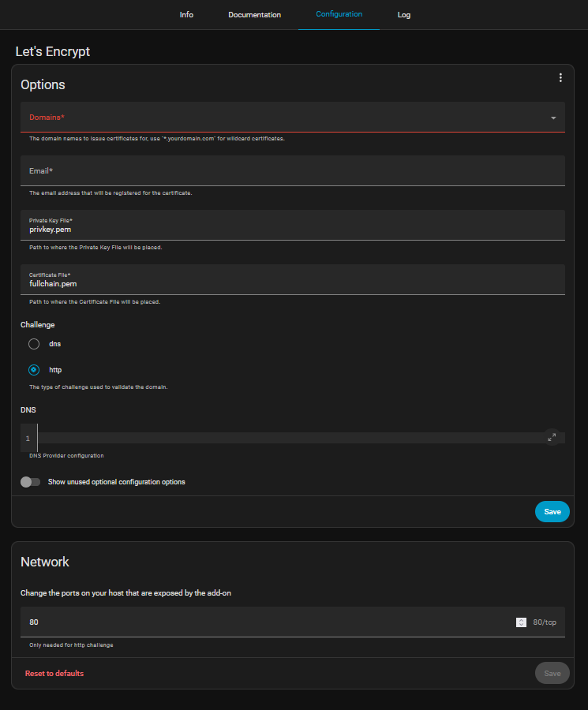Select the dns challenge radio button

click(x=34, y=344)
